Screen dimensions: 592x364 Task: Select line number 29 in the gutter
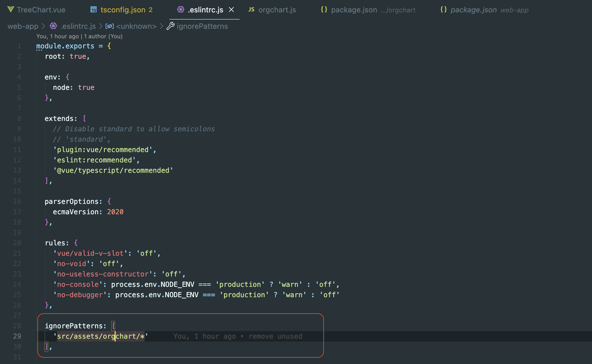(x=17, y=336)
